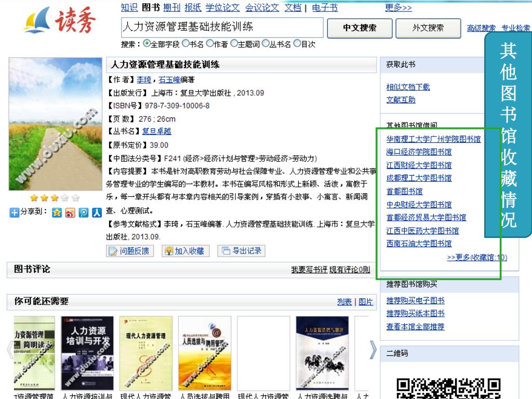The height and width of the screenshot is (399, 532).
Task: Open 人员选拔与聘用管理 book thumbnail
Action: (205, 353)
